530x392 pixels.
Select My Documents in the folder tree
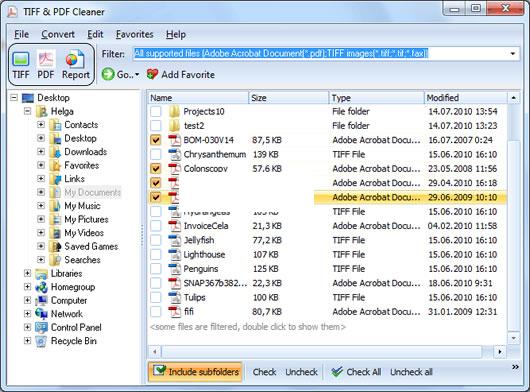(x=92, y=192)
